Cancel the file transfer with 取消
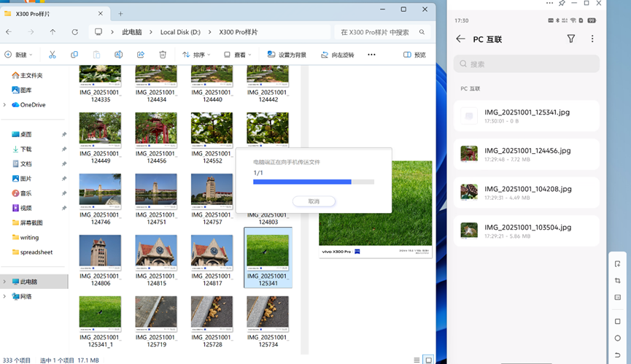The height and width of the screenshot is (364, 631). (x=314, y=201)
